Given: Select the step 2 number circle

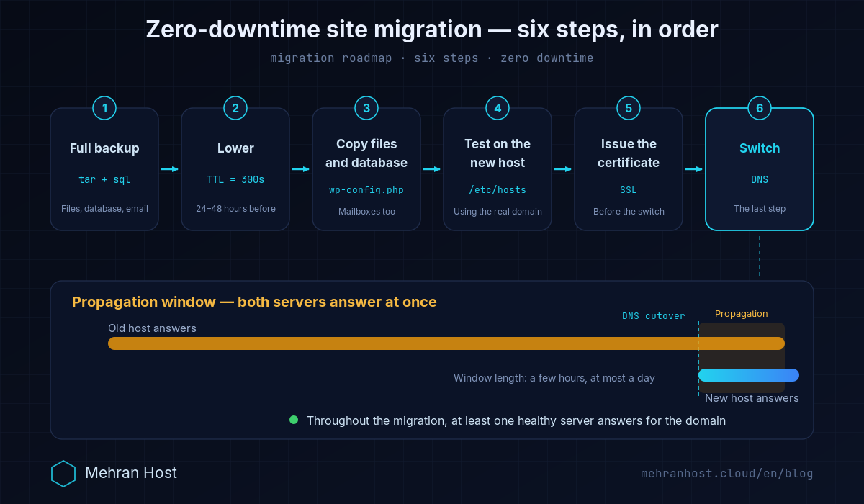Looking at the screenshot, I should coord(235,108).
